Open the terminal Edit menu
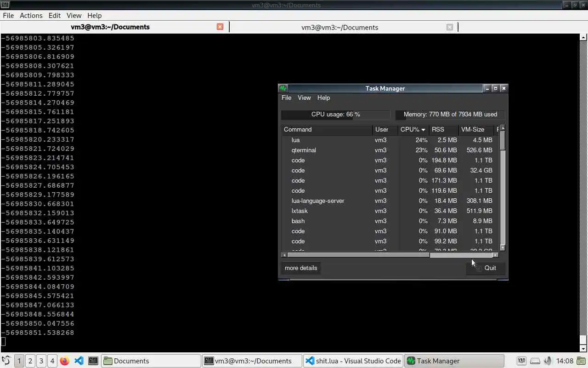 point(54,15)
